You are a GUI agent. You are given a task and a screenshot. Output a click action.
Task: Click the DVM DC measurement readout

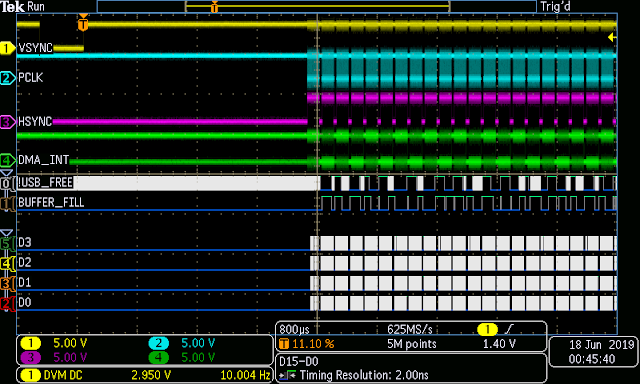pyautogui.click(x=144, y=375)
